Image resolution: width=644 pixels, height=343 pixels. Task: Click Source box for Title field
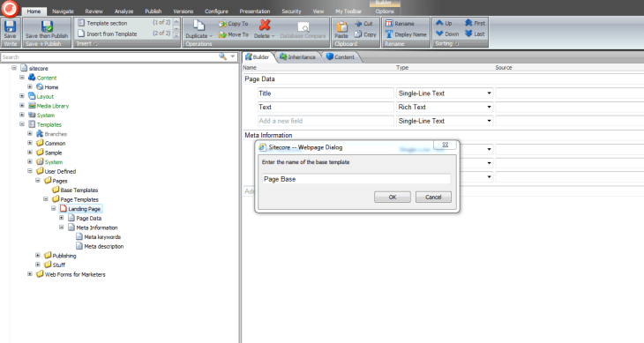[x=570, y=93]
